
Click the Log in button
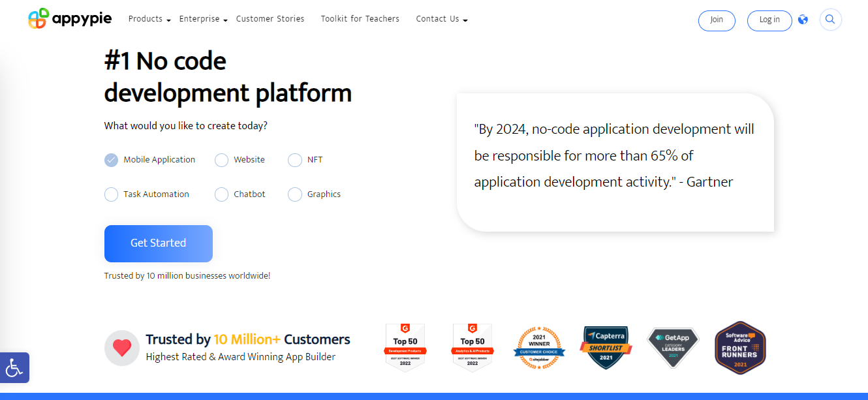769,20
